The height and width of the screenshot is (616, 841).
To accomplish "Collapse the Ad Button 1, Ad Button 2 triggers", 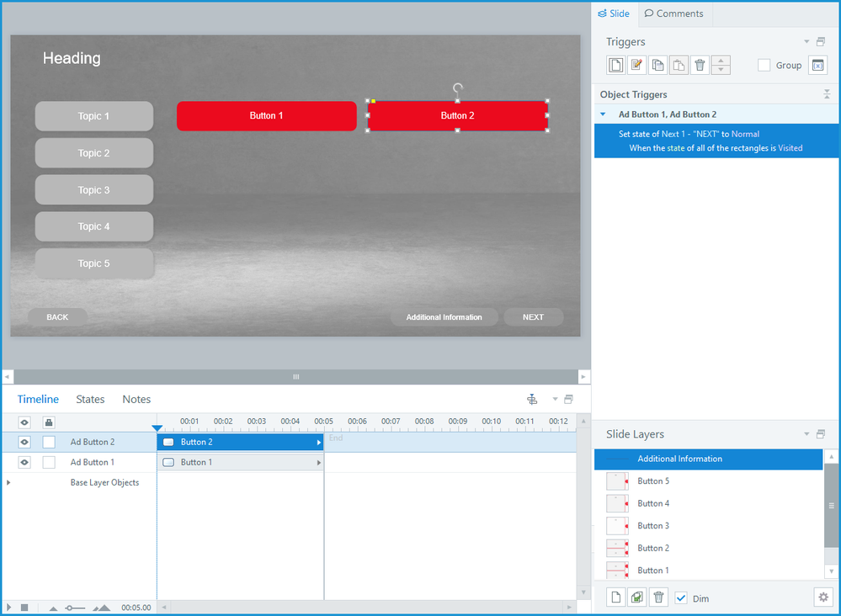I will tap(603, 114).
